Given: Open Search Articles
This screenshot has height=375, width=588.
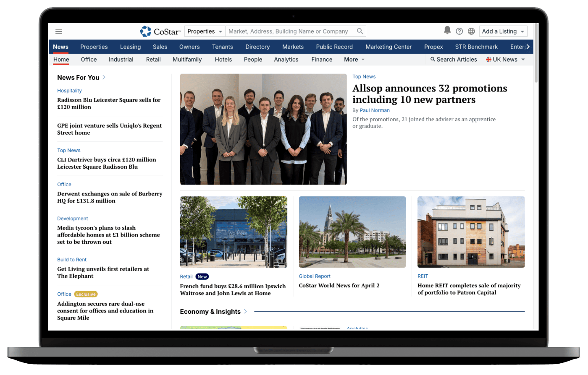Looking at the screenshot, I should [x=454, y=60].
